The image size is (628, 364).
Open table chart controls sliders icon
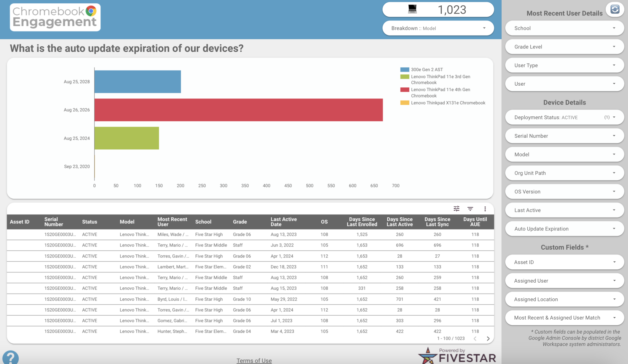(456, 209)
